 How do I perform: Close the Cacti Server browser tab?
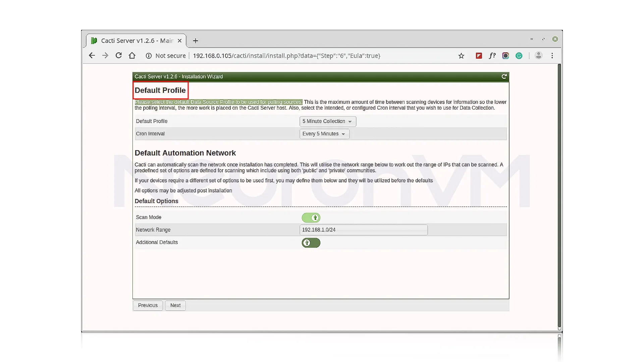point(180,41)
